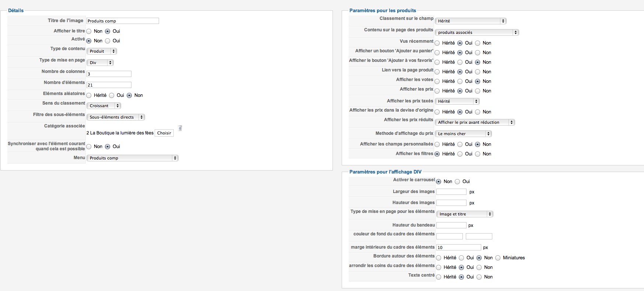This screenshot has width=644, height=291.
Task: Click the first couleur de fond color field
Action: tap(450, 236)
